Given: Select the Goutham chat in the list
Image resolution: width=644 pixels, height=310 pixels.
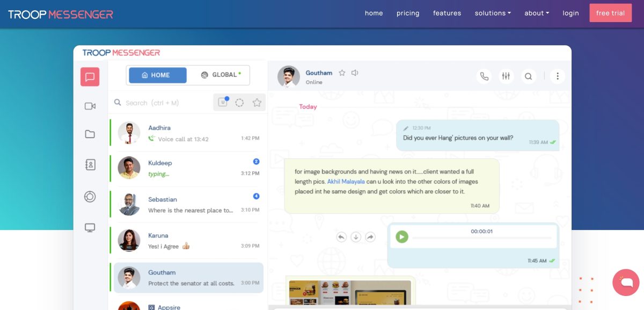Looking at the screenshot, I should tap(188, 278).
